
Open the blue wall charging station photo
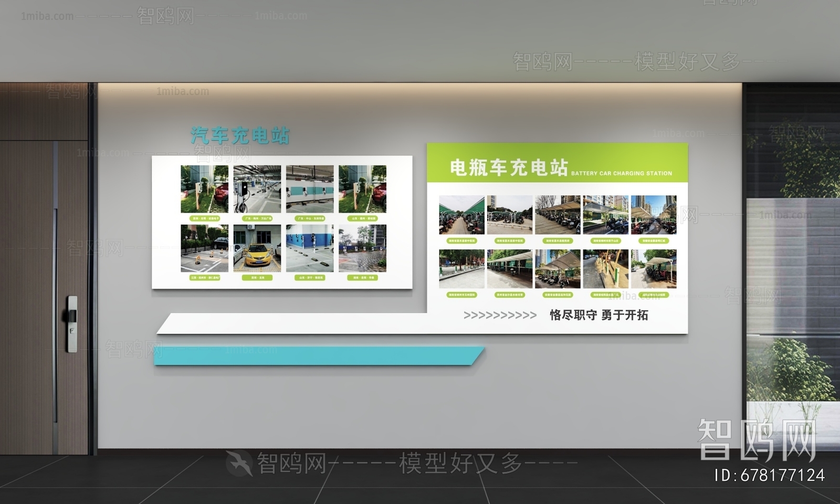(x=310, y=248)
